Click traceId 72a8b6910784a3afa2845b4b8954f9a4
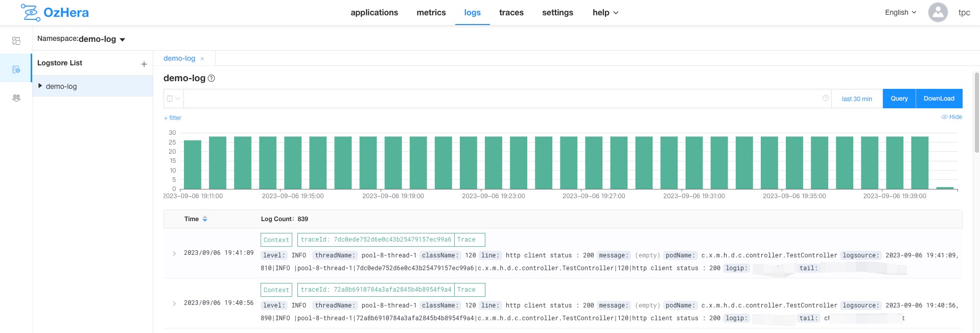This screenshot has width=980, height=333. pyautogui.click(x=376, y=290)
